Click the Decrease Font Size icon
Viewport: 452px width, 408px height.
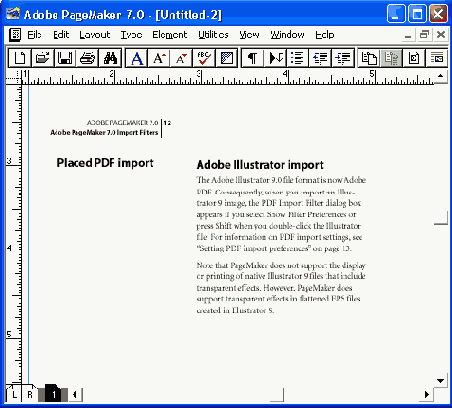click(181, 58)
